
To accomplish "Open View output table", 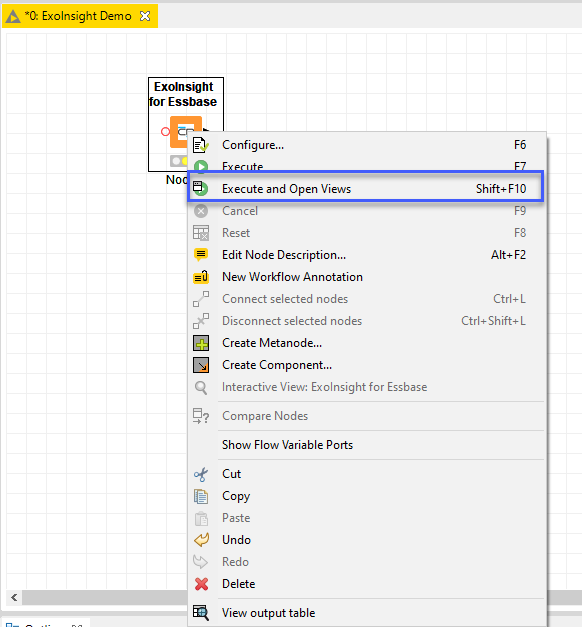I will pos(366,613).
